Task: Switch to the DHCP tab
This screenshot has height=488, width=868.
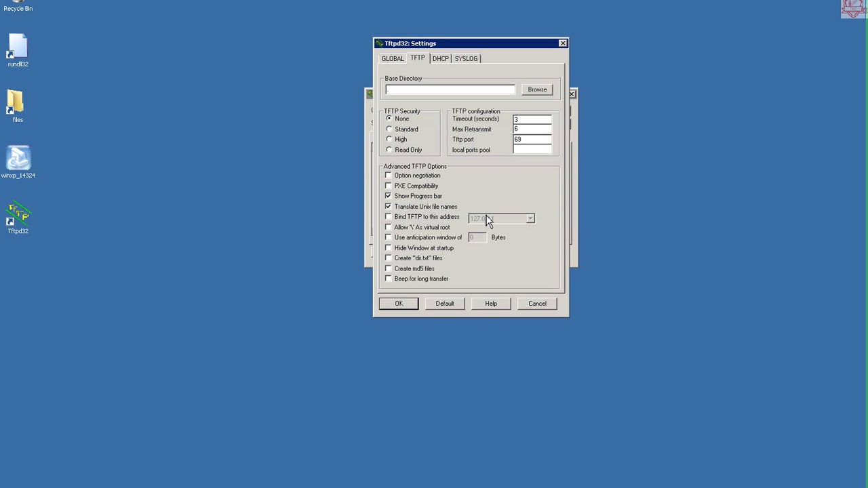Action: (x=441, y=59)
